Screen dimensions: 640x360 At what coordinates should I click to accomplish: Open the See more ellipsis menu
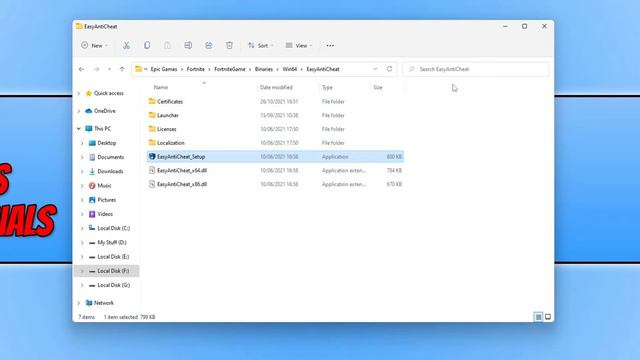coord(330,45)
